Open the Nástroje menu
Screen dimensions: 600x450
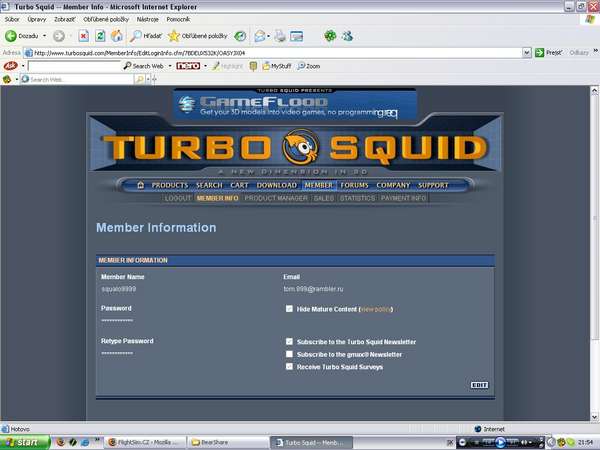(148, 19)
